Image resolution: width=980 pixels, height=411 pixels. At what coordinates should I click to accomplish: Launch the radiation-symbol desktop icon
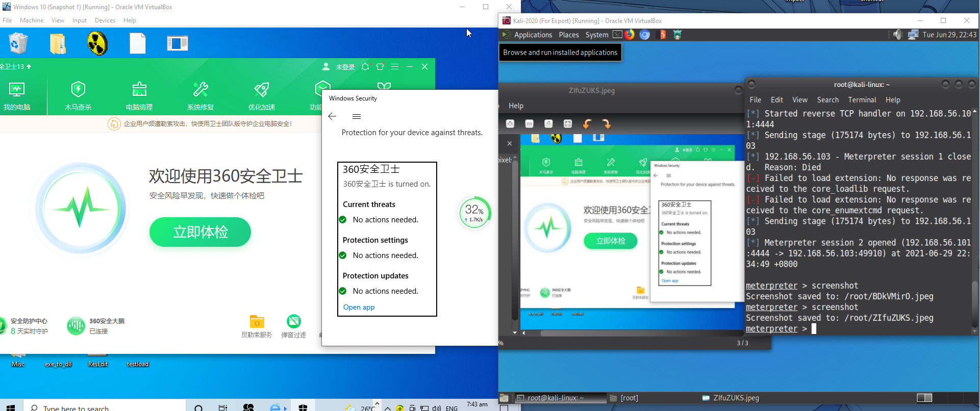click(97, 43)
